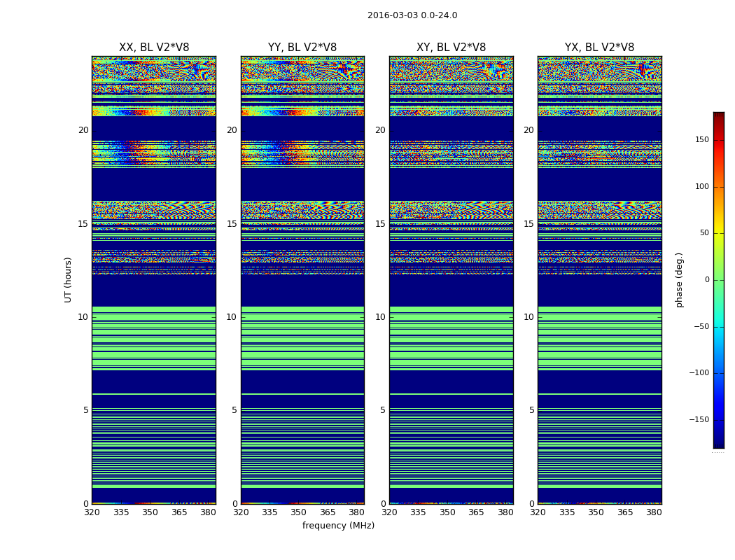The height and width of the screenshot is (560, 735).
Task: Click the XY, BL V2*V8 panel title
Action: [x=451, y=48]
